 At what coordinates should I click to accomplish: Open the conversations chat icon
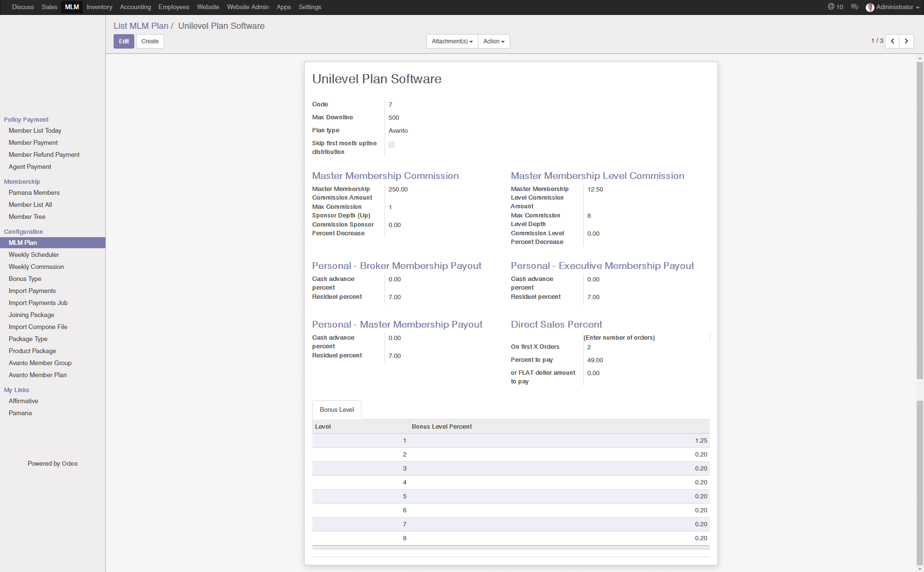point(854,7)
